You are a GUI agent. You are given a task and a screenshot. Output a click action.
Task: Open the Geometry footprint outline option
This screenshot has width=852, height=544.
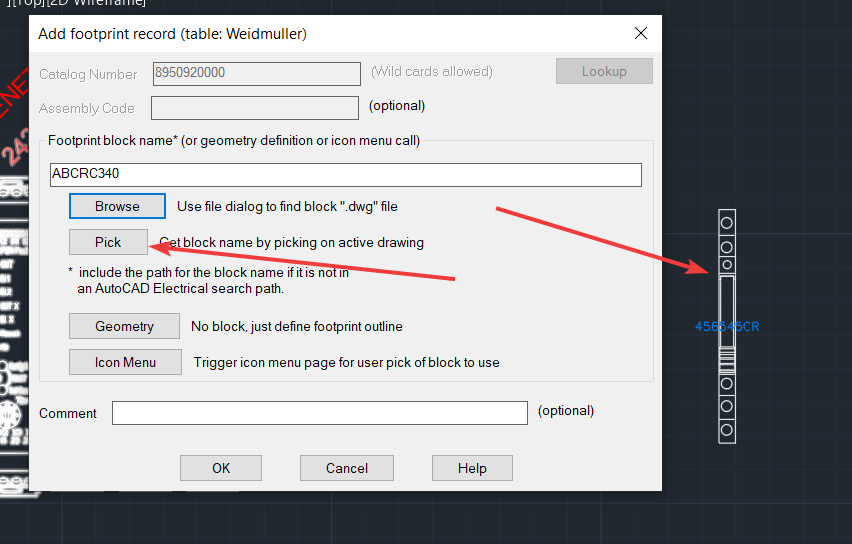[x=124, y=326]
